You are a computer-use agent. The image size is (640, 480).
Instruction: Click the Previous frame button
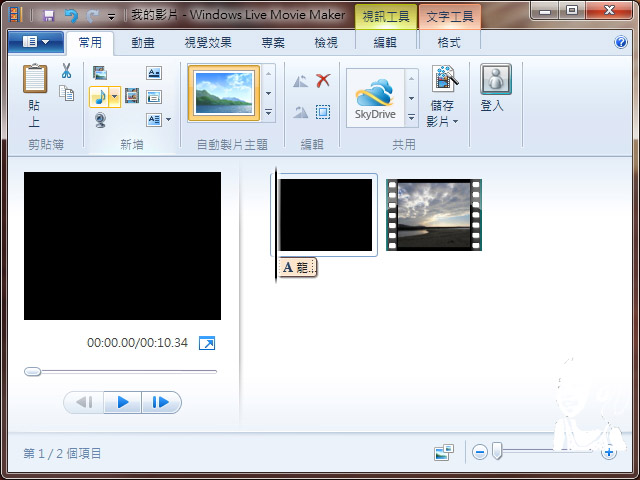pyautogui.click(x=84, y=402)
